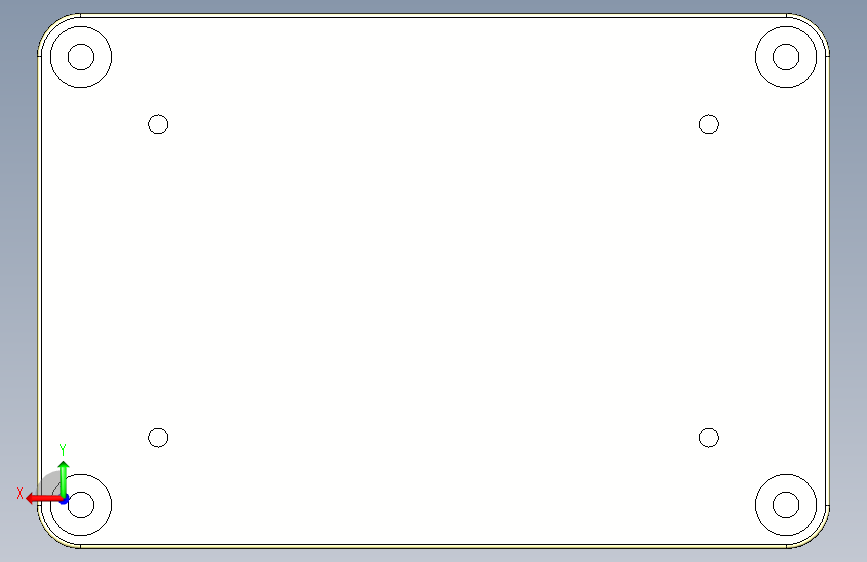The width and height of the screenshot is (867, 562).
Task: Pick the right vertical edge of the plate
Action: click(x=827, y=281)
